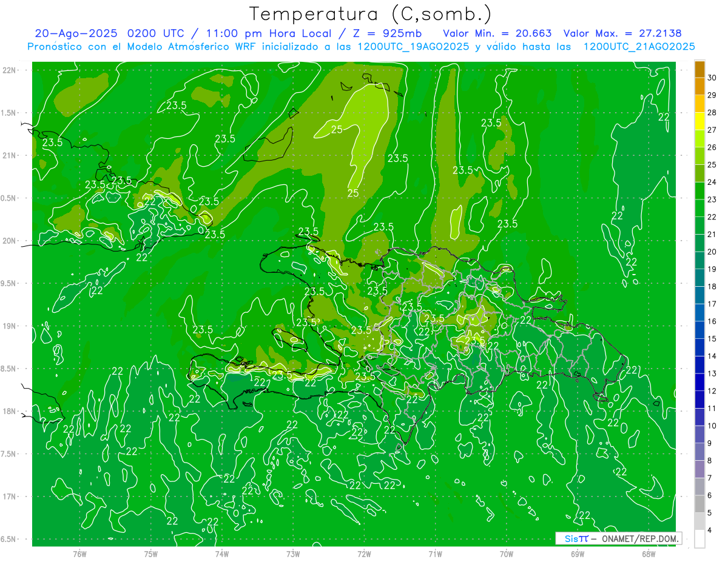Viewport: 728px width, 562px height.
Task: Click the "70W" longitude axis label
Action: 506,554
